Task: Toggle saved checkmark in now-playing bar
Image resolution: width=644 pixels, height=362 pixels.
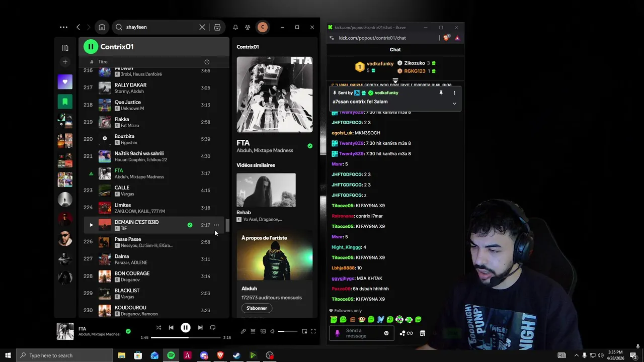Action: (128, 331)
